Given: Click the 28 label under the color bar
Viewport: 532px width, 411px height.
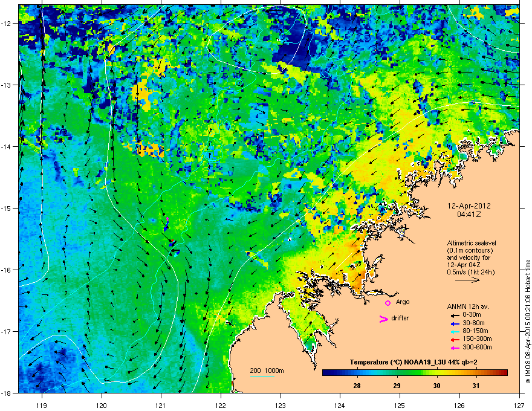Looking at the screenshot, I should [x=357, y=386].
